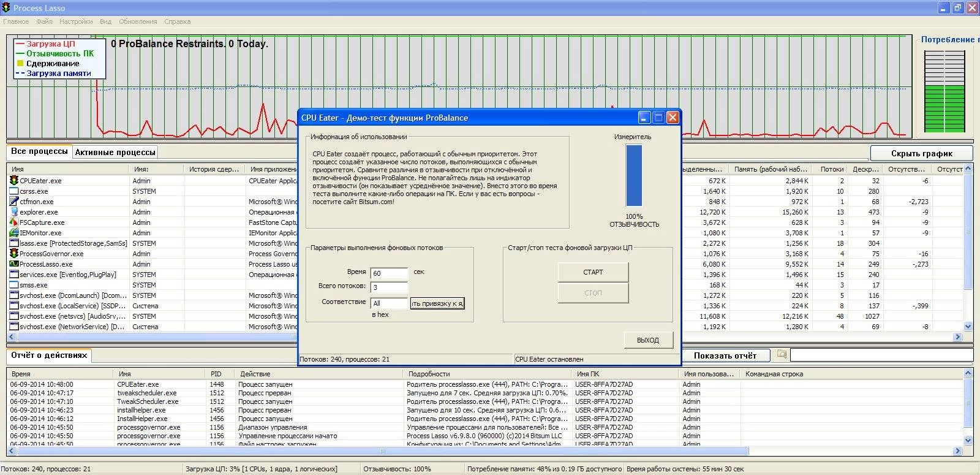
Task: Click the Потребление memory usage gauge
Action: 944,91
